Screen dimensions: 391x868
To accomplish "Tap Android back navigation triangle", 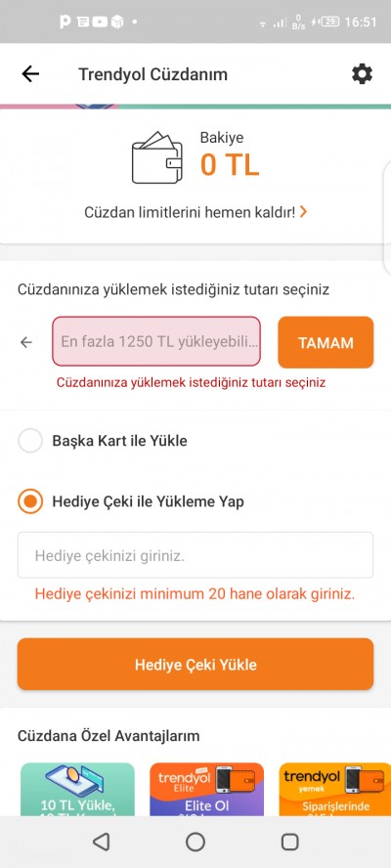I will 101,842.
